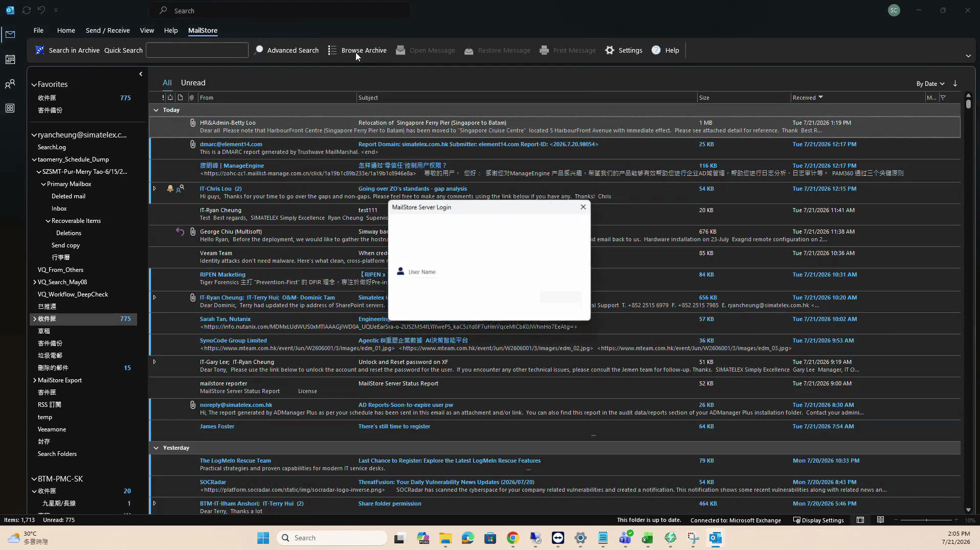
Task: Open More Apps grid in left rail
Action: 10,108
